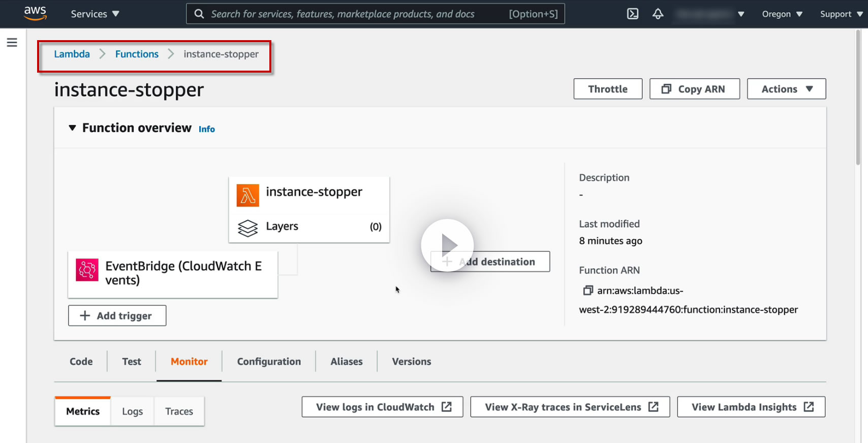
Task: Copy the function ARN with copy icon
Action: coord(588,291)
